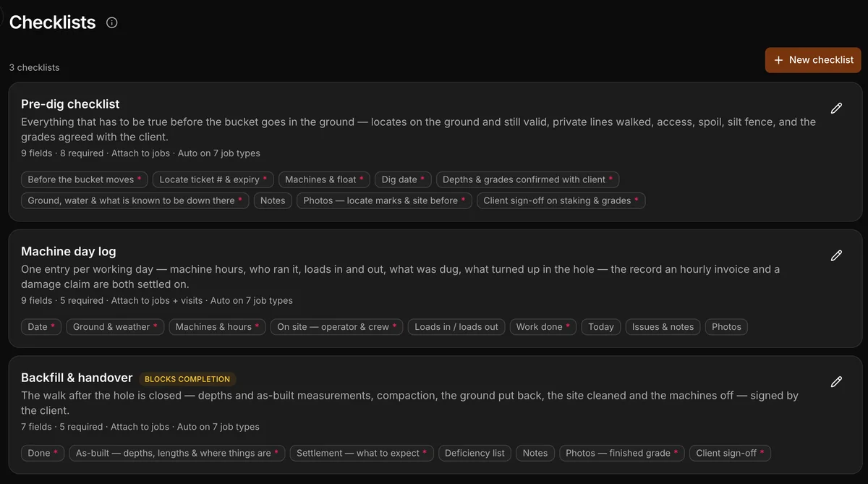Click the info icon next to Checklists
The width and height of the screenshot is (868, 484).
coord(111,22)
